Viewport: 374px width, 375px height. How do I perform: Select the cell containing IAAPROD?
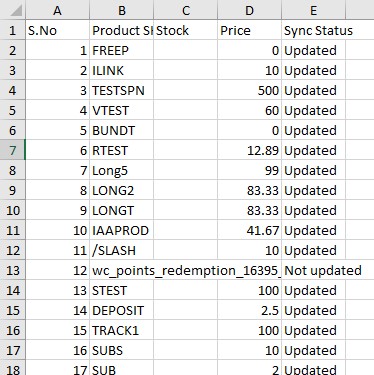121,230
